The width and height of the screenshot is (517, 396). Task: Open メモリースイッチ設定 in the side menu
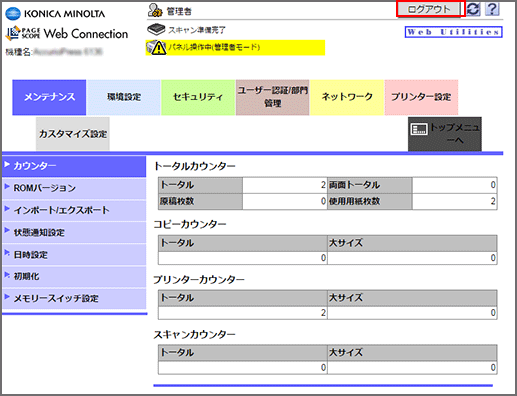pos(74,299)
